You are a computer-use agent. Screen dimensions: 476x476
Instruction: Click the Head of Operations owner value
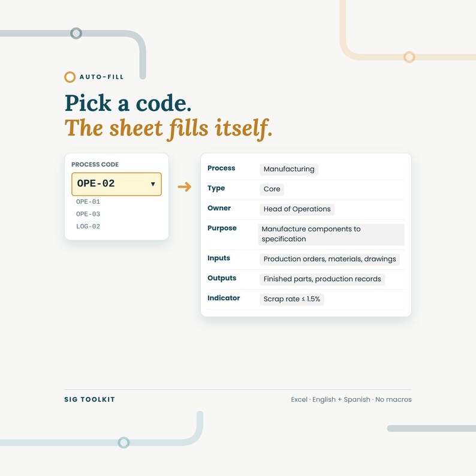[x=297, y=209]
